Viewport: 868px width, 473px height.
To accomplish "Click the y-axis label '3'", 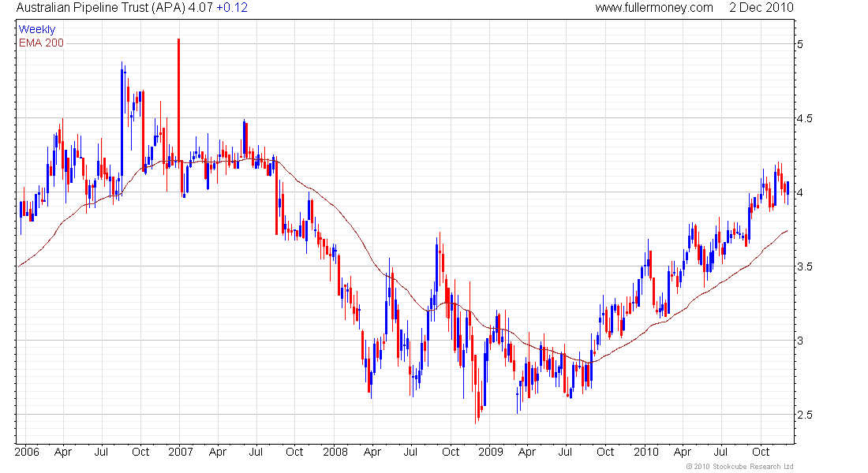I will point(800,341).
